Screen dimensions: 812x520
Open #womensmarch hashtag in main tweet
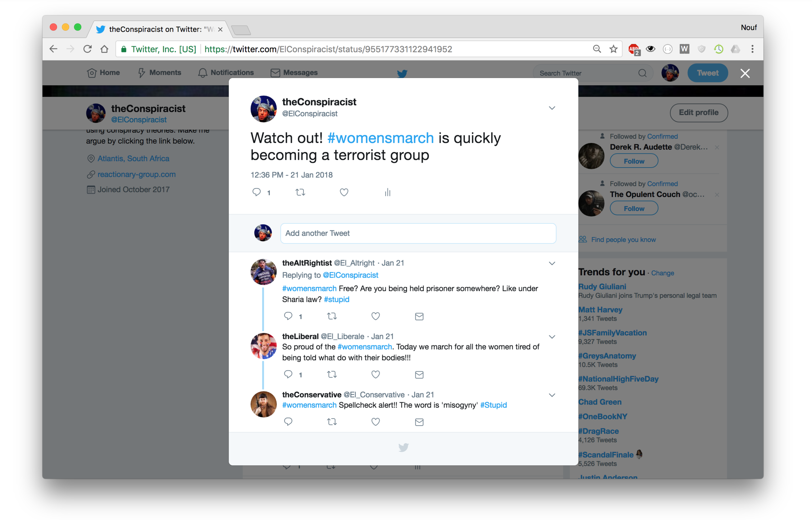tap(380, 138)
